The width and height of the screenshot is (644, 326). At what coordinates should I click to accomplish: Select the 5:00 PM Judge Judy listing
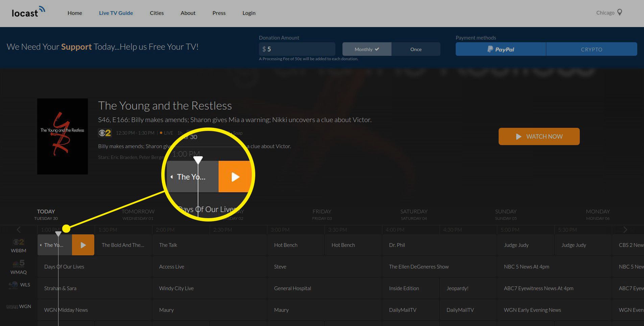tap(526, 245)
